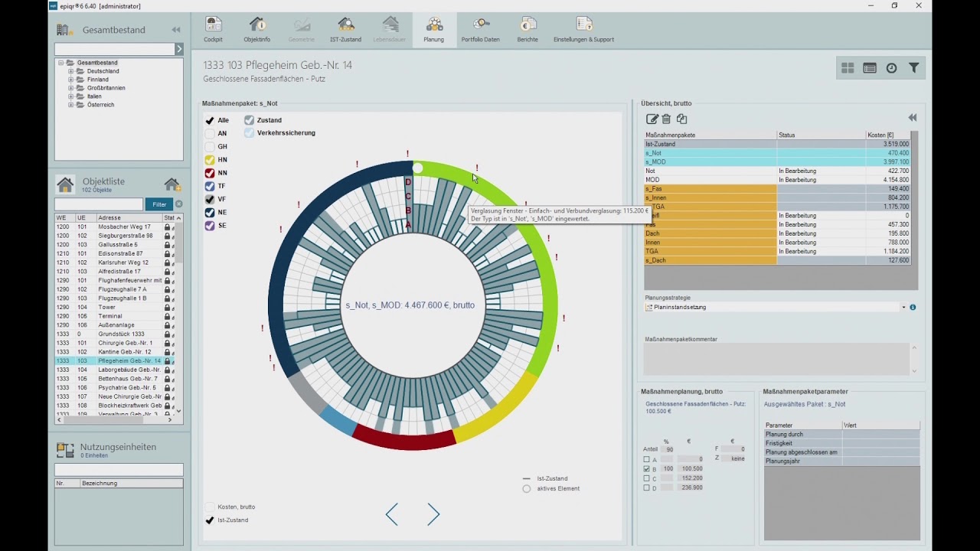The height and width of the screenshot is (551, 980).
Task: Edit the selected Maßnahmenpaket
Action: click(652, 119)
